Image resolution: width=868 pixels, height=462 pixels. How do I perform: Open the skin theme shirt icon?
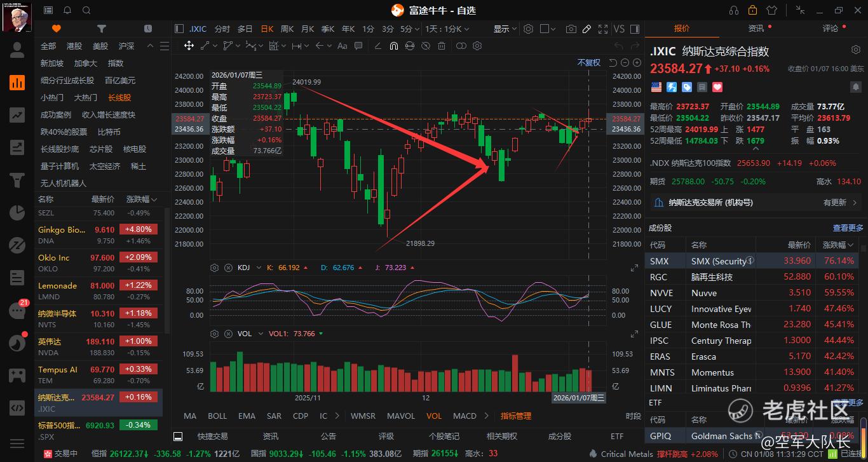[x=772, y=10]
